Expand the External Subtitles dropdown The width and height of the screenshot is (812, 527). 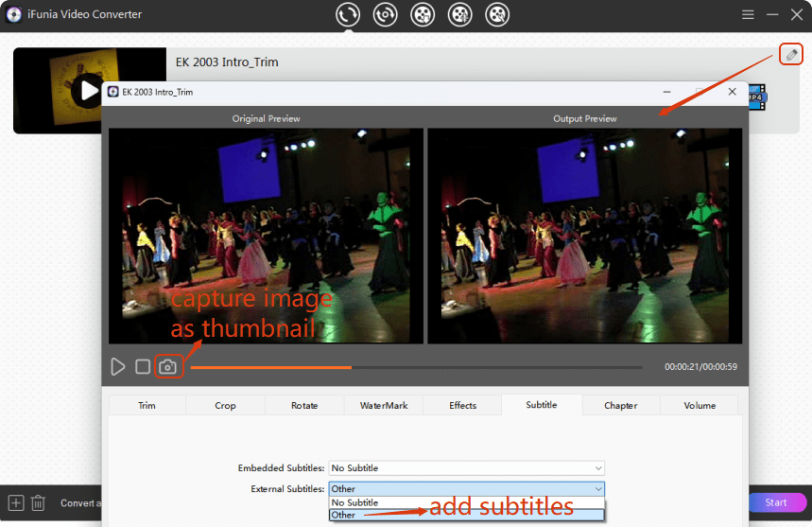466,488
